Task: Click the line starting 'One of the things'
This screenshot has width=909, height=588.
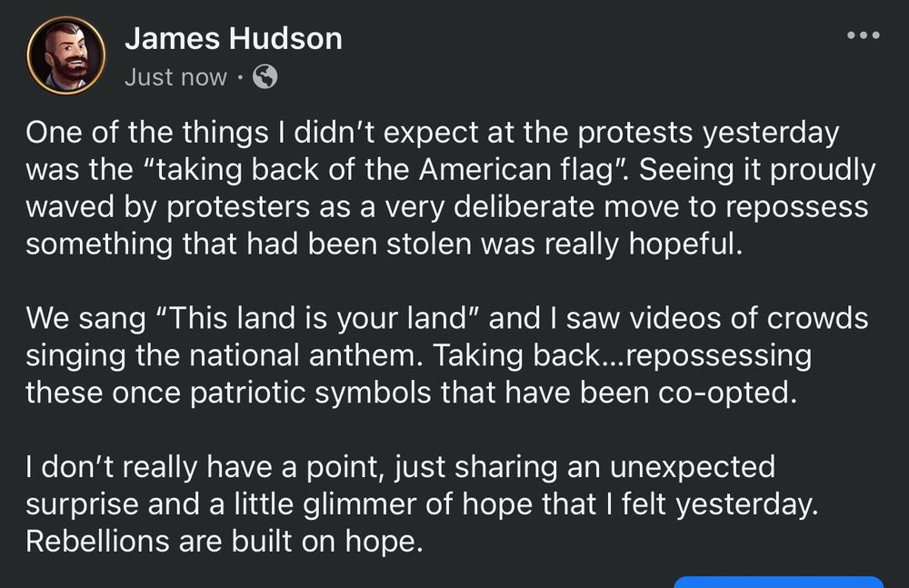Action: click(432, 133)
